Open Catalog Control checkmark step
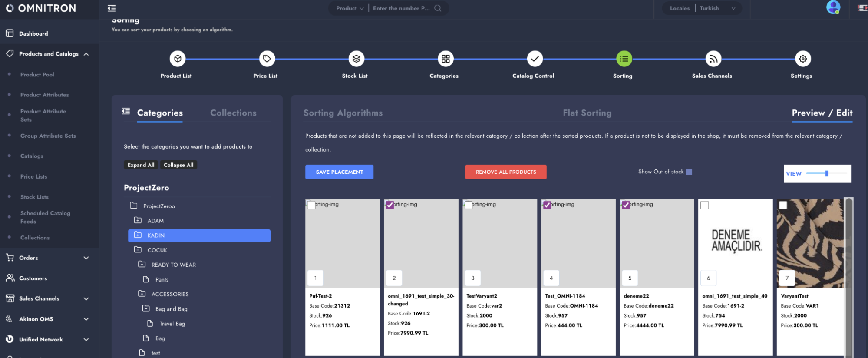The width and height of the screenshot is (868, 358). [x=535, y=59]
